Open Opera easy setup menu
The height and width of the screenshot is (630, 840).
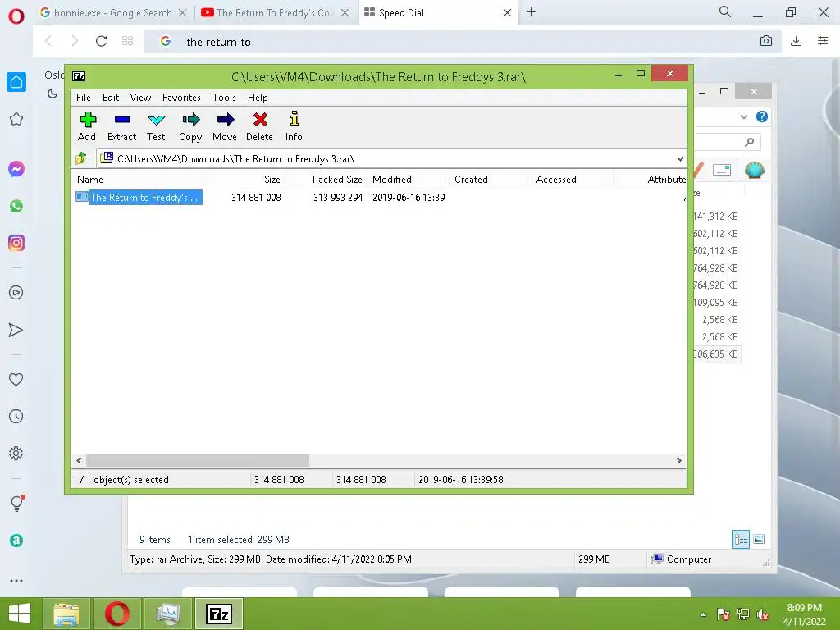coord(823,41)
